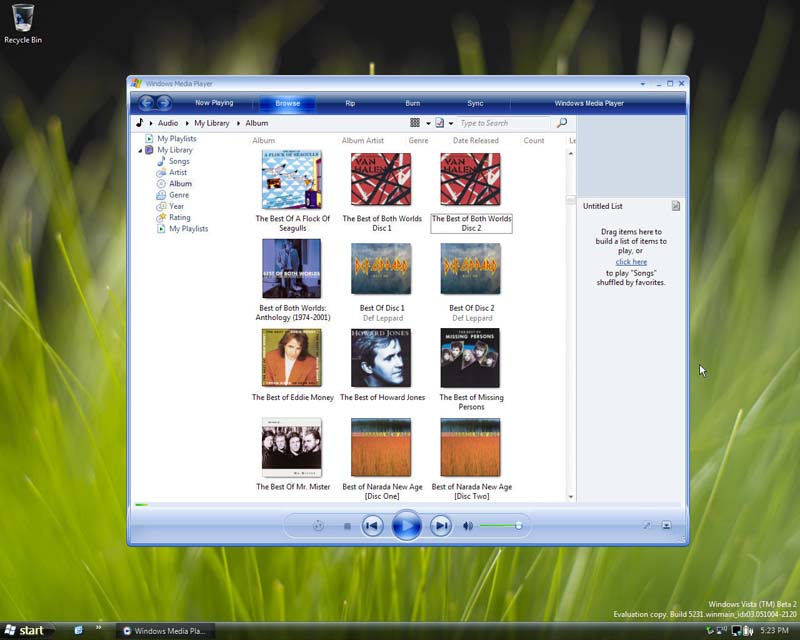Click the Stop playback button

[347, 526]
